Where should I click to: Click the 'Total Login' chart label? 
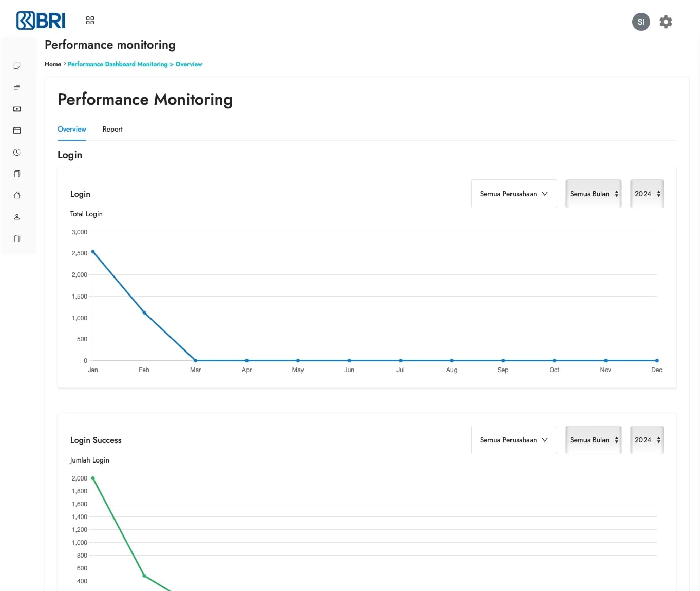(86, 214)
